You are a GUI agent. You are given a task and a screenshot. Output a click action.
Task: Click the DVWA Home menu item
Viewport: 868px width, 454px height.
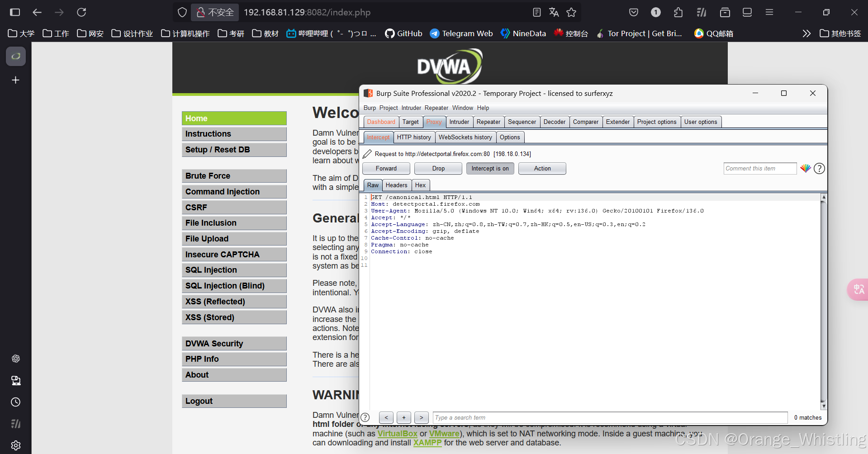point(234,118)
